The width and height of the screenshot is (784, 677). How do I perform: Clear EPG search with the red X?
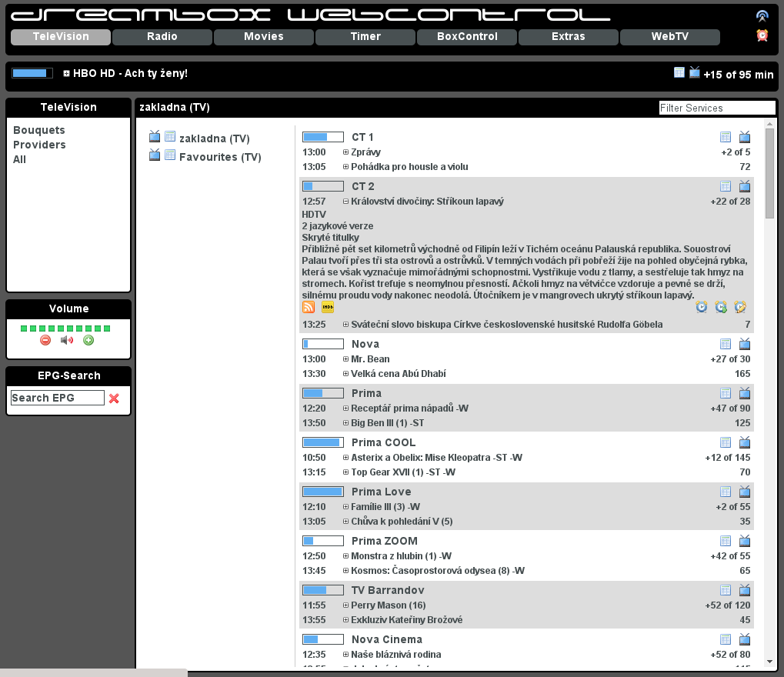point(114,398)
